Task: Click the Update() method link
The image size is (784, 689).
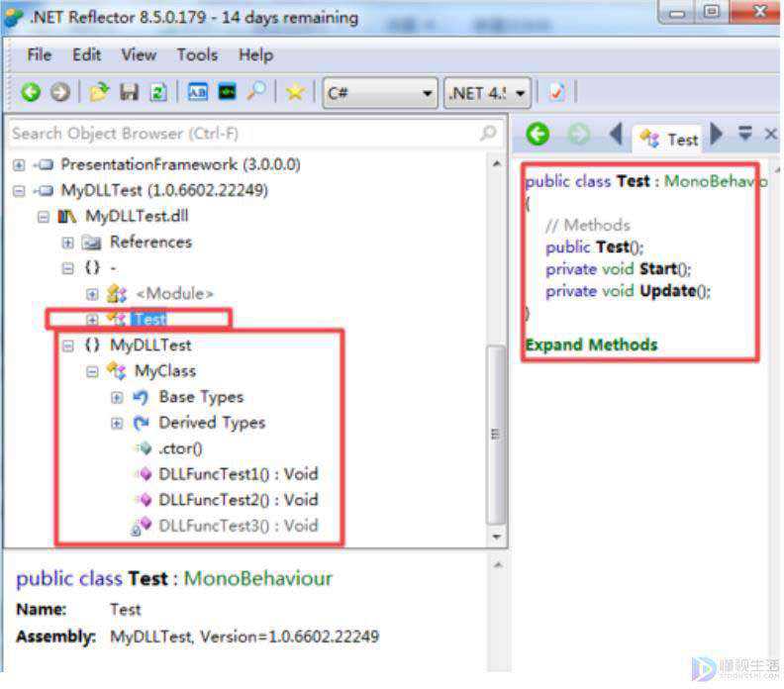Action: pyautogui.click(x=668, y=291)
